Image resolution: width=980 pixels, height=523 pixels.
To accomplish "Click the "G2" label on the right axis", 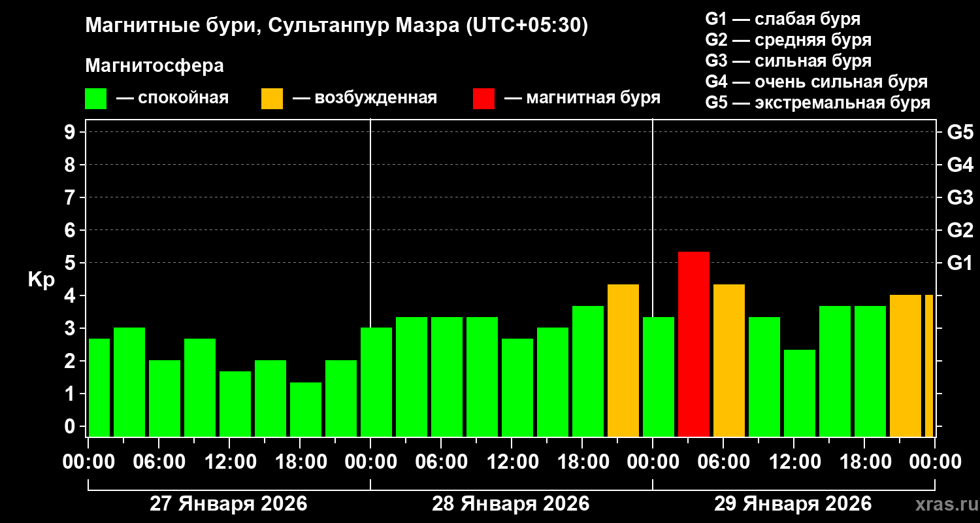I will (x=960, y=230).
